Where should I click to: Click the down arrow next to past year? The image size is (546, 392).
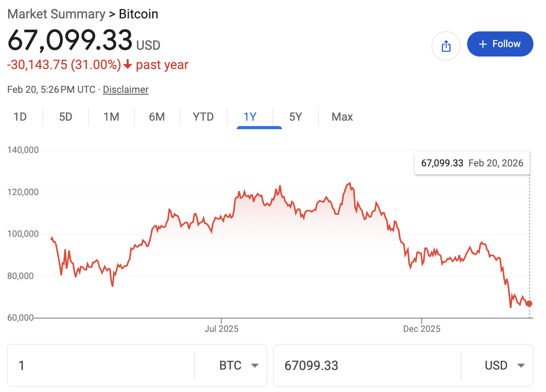point(128,65)
